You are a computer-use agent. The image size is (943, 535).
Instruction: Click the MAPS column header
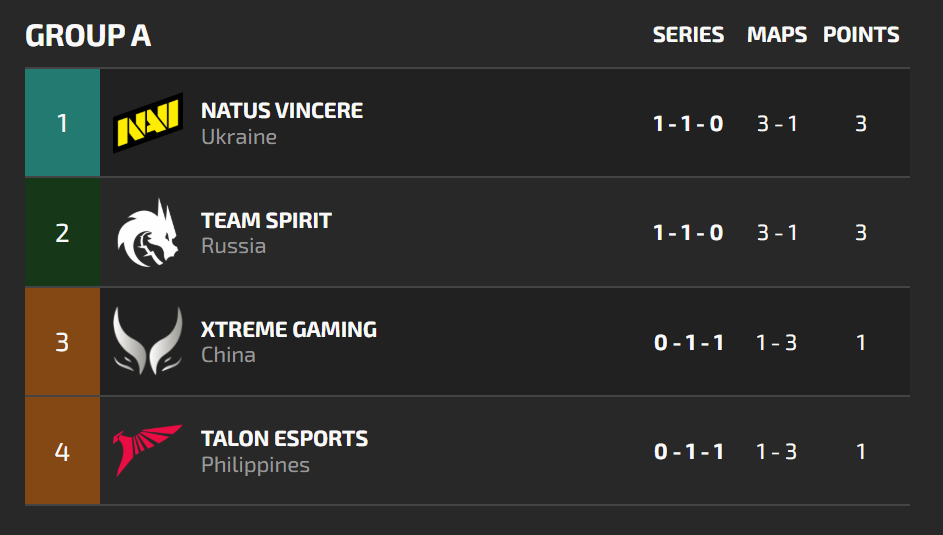(777, 35)
